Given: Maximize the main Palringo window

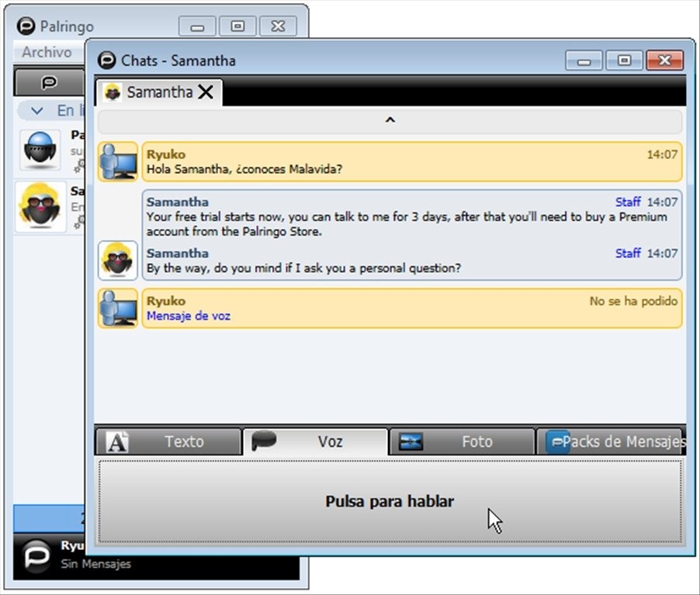Looking at the screenshot, I should (237, 26).
